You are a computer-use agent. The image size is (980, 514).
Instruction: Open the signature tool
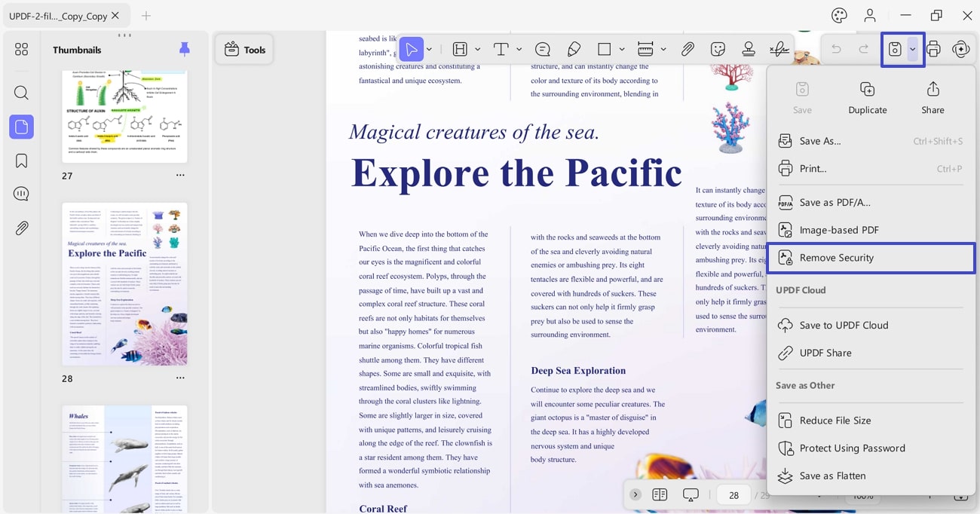coord(779,49)
